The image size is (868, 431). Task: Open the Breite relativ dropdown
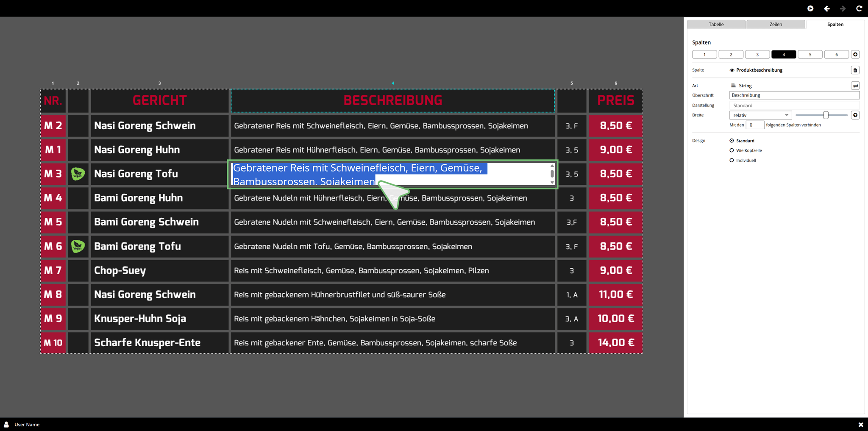tap(760, 115)
